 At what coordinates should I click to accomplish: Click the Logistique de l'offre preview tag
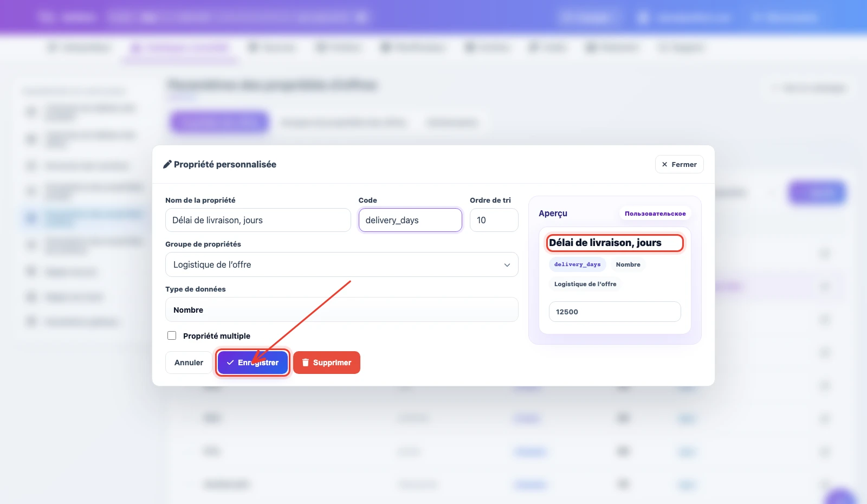[585, 284]
